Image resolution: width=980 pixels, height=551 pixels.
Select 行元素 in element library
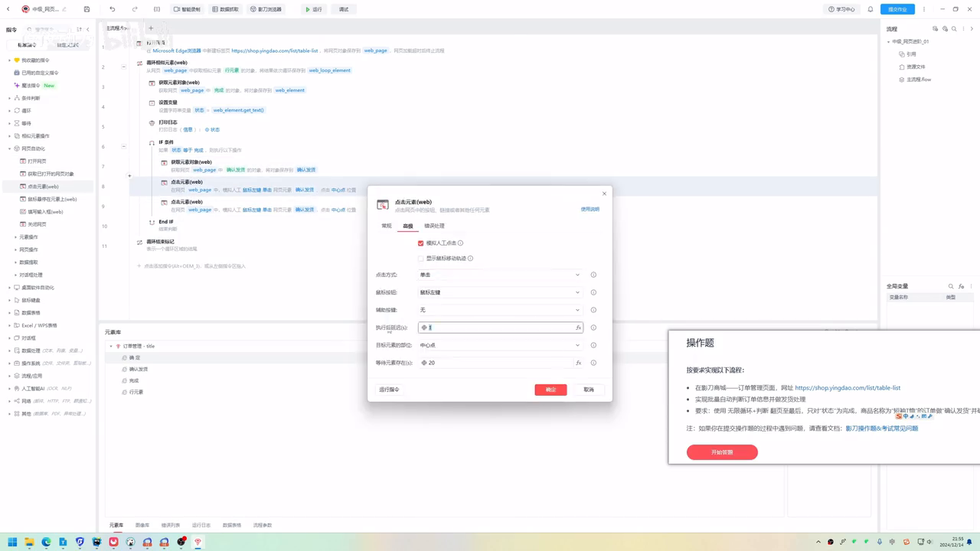136,392
